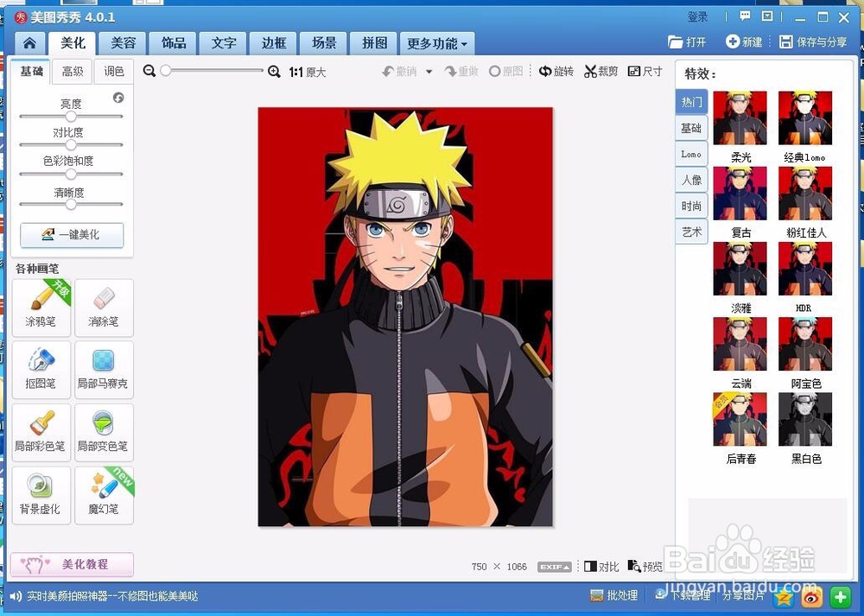Apply the 黑白色 effect thumbnail
Viewport: 864px width, 616px height.
[805, 419]
